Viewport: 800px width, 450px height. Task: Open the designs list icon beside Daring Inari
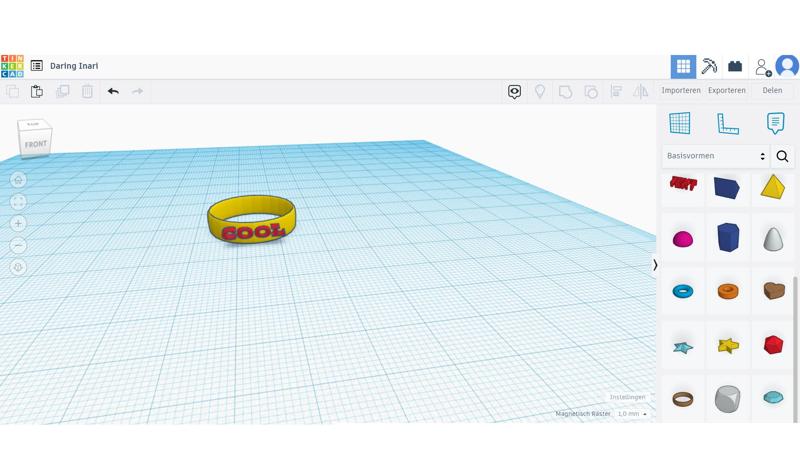point(37,66)
